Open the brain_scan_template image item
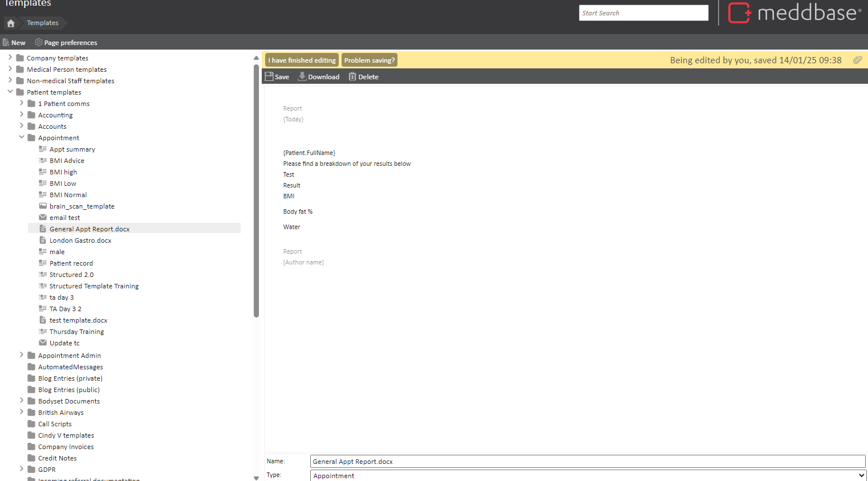The height and width of the screenshot is (481, 868). pos(82,206)
